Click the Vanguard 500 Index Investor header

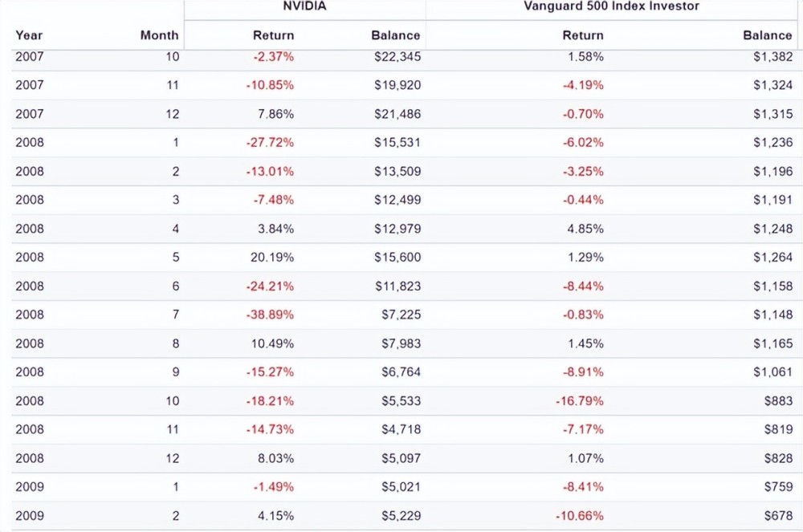point(611,6)
